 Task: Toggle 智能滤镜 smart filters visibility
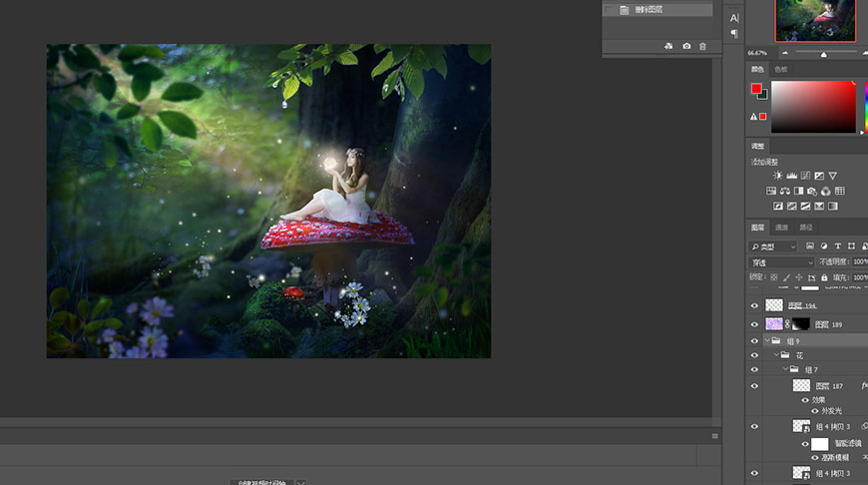(805, 443)
